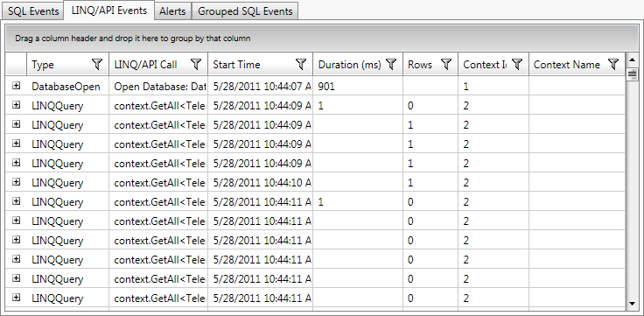Click the vertical scrollbar thumb

(632, 74)
